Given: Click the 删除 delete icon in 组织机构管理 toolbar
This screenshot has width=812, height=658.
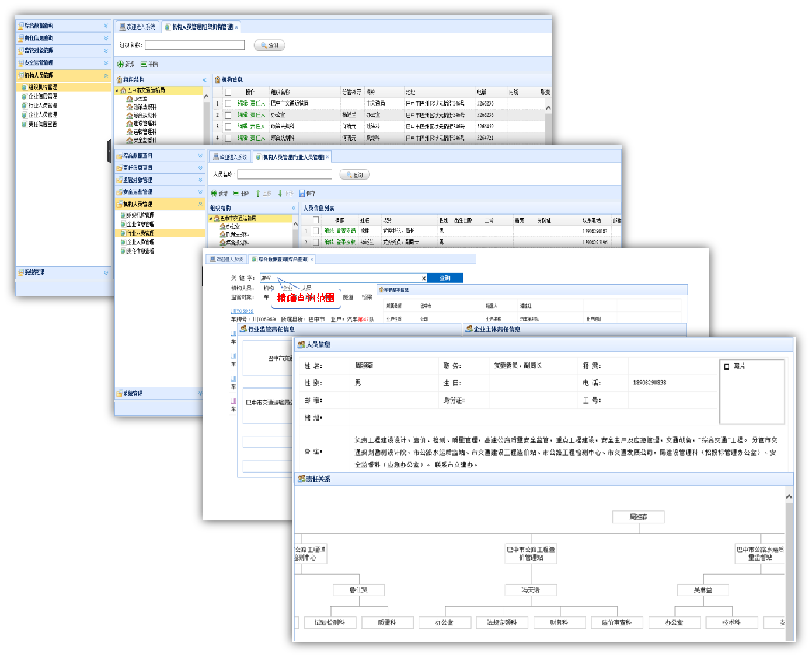Looking at the screenshot, I should pos(144,64).
